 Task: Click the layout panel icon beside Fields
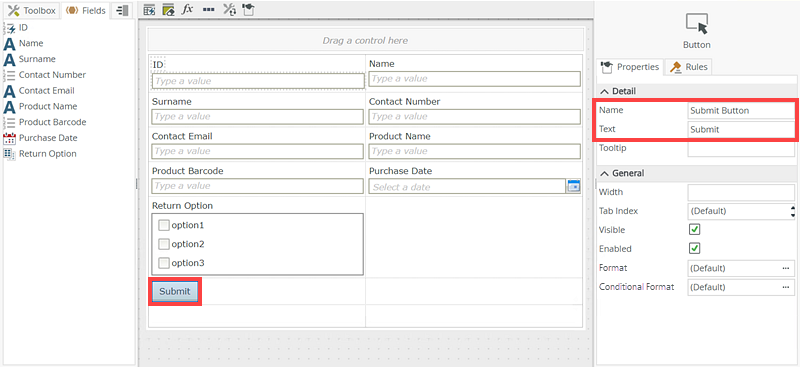click(x=122, y=10)
